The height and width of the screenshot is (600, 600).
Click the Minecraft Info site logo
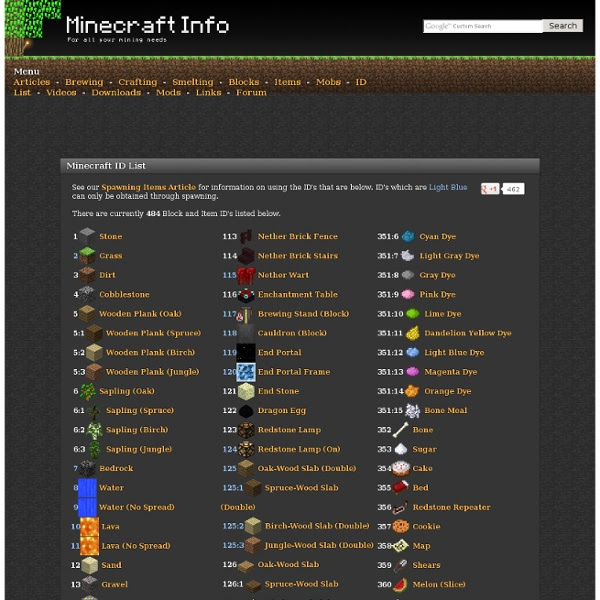(x=148, y=28)
